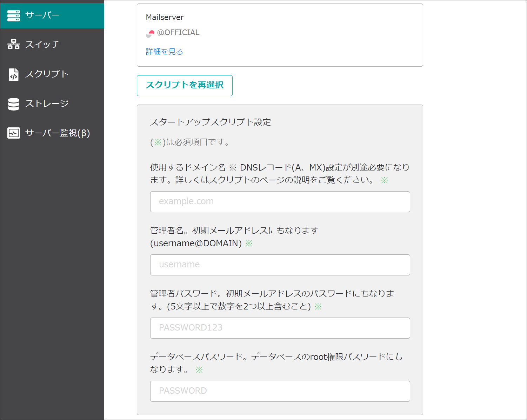Click the network switch icon

coord(14,45)
